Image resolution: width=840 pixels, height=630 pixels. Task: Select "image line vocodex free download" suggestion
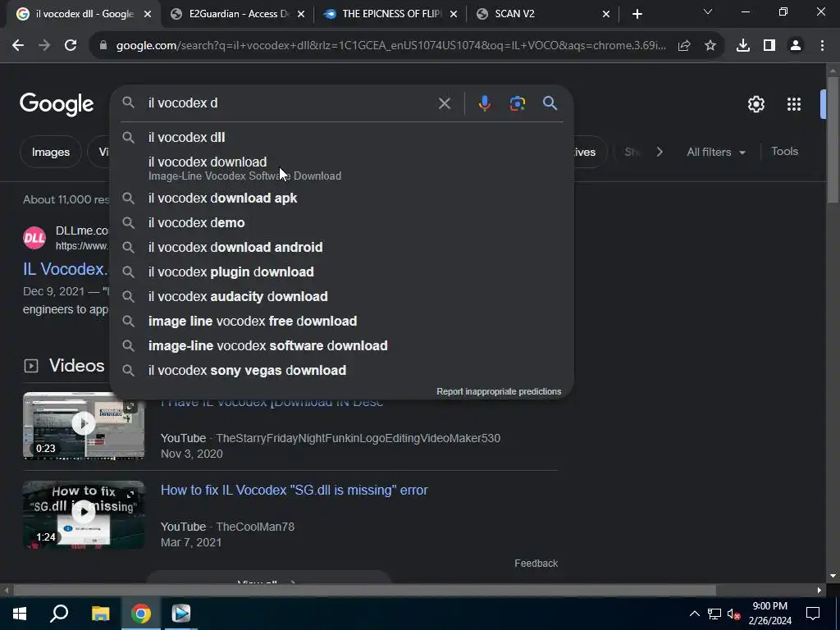(x=340, y=322)
